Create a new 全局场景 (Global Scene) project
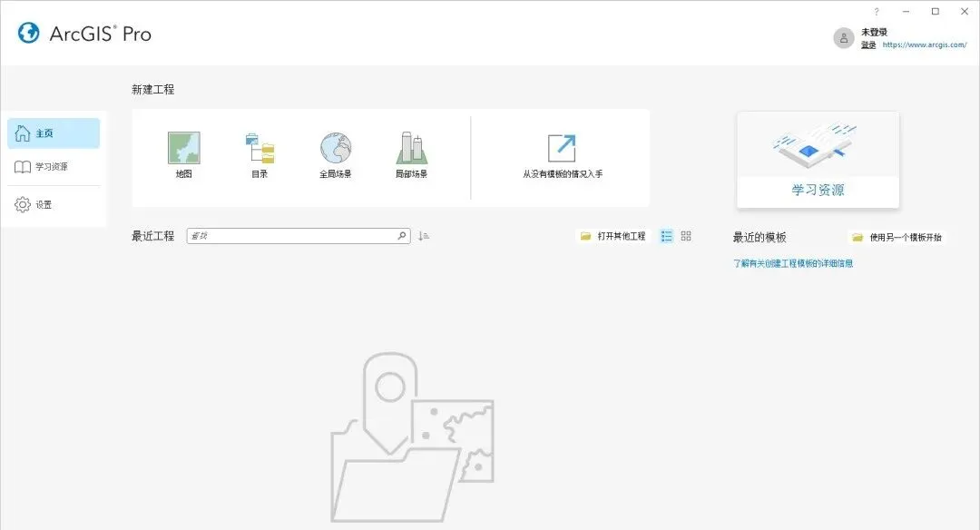The width and height of the screenshot is (980, 530). 336,154
